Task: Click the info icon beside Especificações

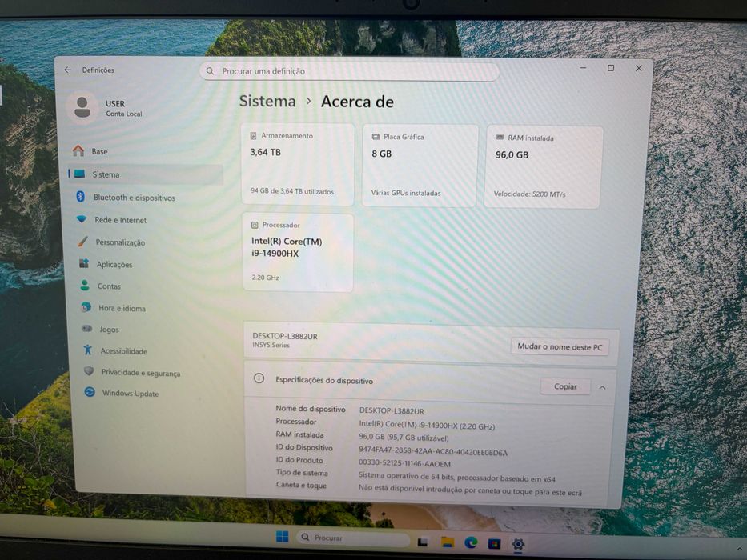Action: coord(259,378)
